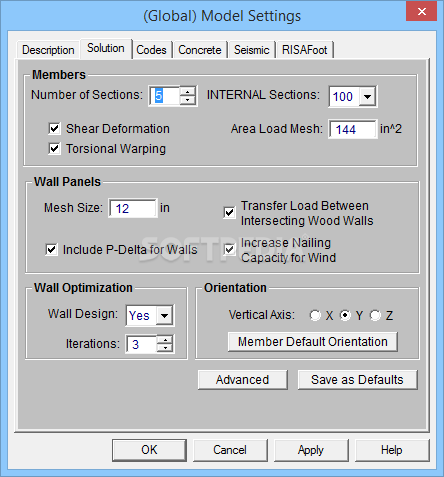Open Help for Model Settings
444x477 pixels.
pyautogui.click(x=392, y=450)
